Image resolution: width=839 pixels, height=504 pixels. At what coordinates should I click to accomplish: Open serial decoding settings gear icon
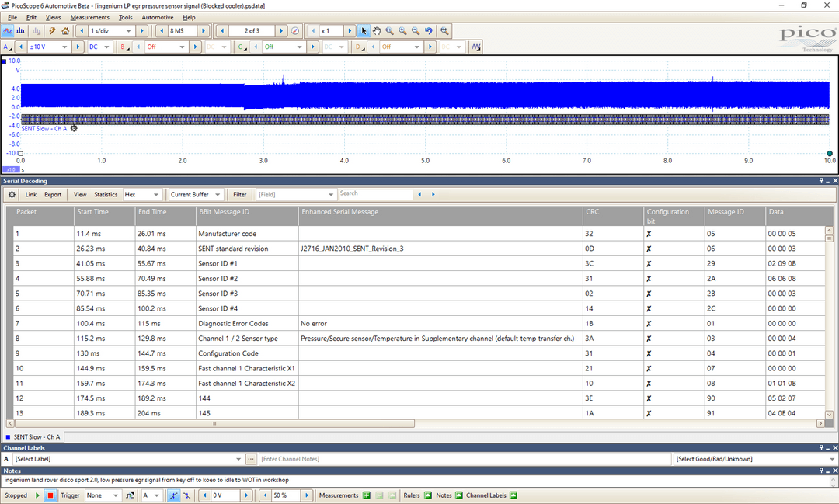[x=12, y=195]
